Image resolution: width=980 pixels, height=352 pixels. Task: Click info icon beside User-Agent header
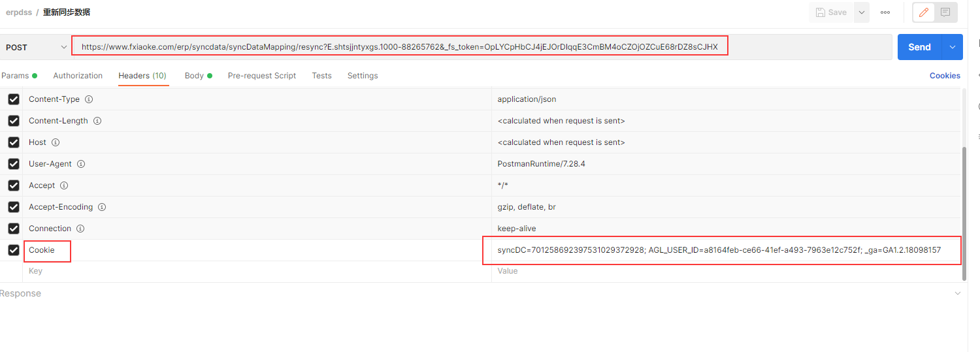tap(81, 164)
